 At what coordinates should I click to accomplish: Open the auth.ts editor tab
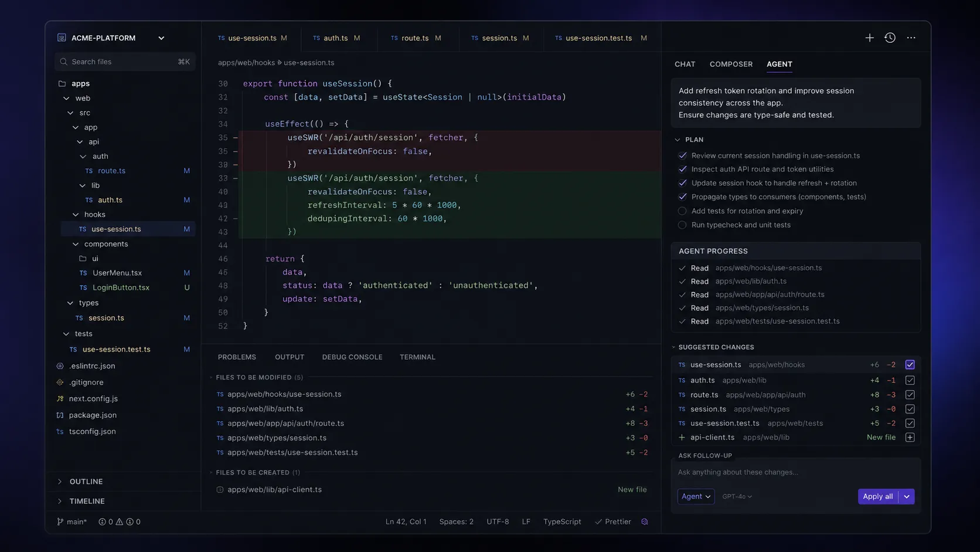click(x=337, y=38)
